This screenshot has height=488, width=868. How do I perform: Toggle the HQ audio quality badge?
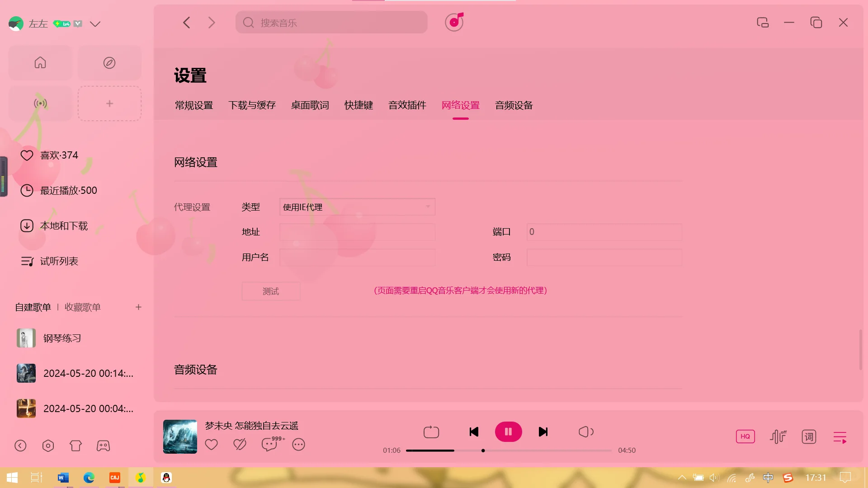(x=745, y=436)
